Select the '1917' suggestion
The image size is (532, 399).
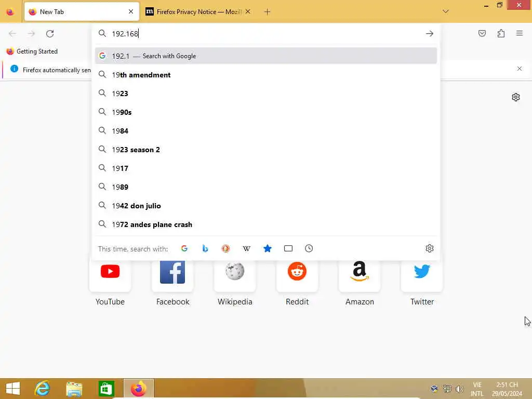(266, 168)
